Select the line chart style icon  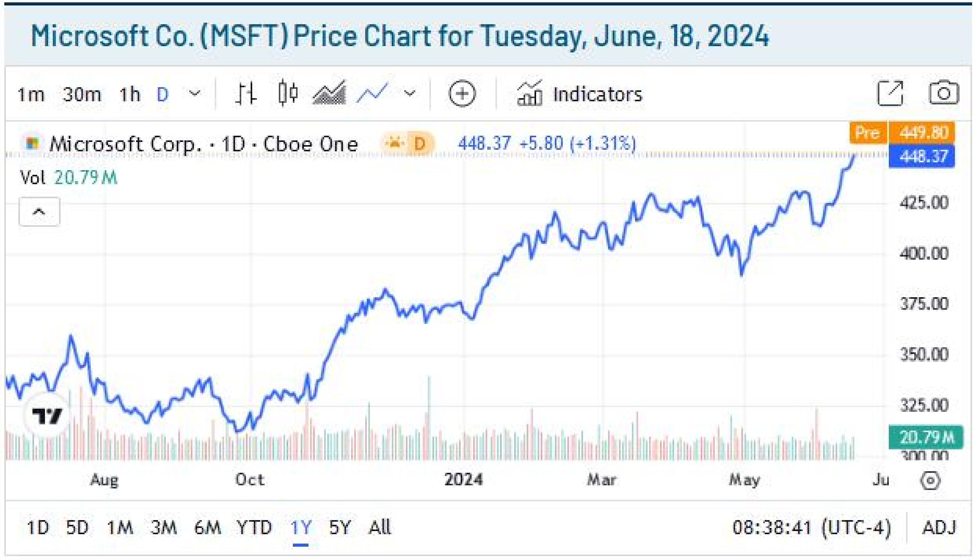[x=372, y=94]
